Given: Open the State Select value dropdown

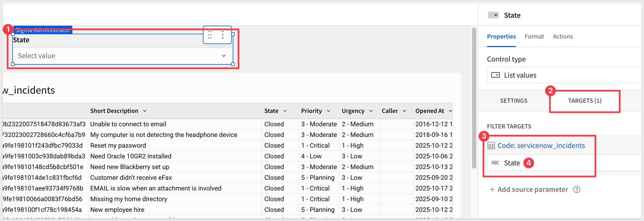Looking at the screenshot, I should [x=123, y=56].
